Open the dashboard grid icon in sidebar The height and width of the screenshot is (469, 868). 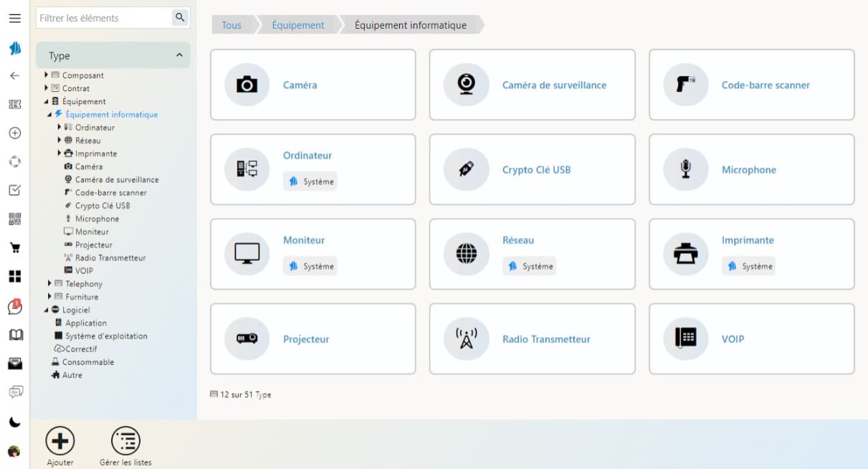click(14, 276)
